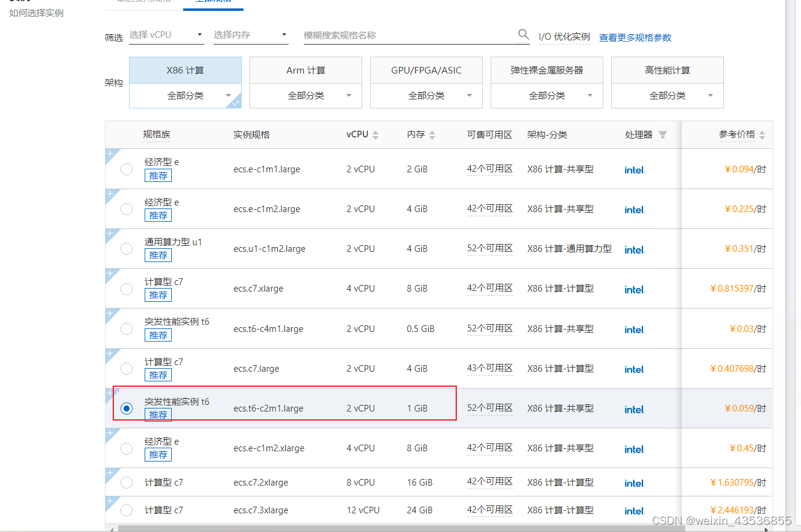Viewport: 801px width, 532px height.
Task: Select radio for ecs.e-c1m2.xlarge
Action: pos(127,448)
